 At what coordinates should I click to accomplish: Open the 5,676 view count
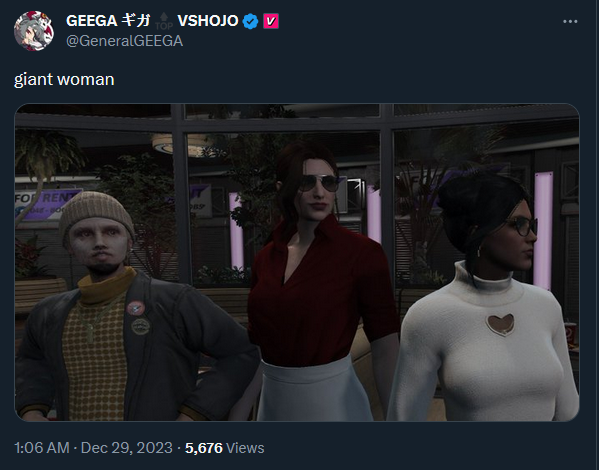(x=204, y=448)
